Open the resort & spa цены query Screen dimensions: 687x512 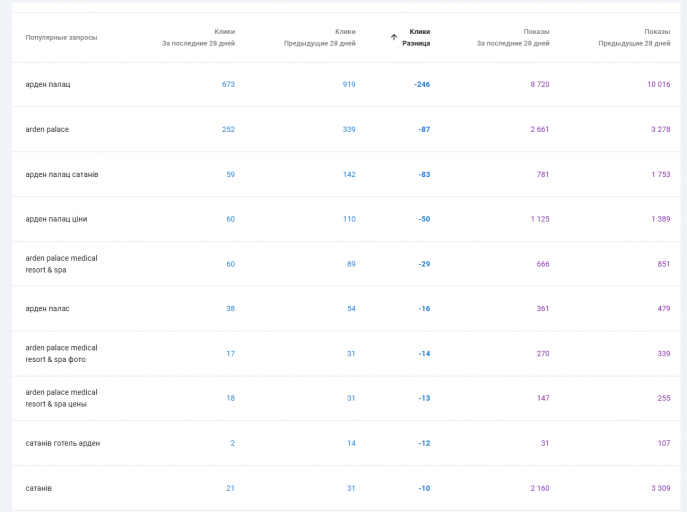(x=61, y=398)
